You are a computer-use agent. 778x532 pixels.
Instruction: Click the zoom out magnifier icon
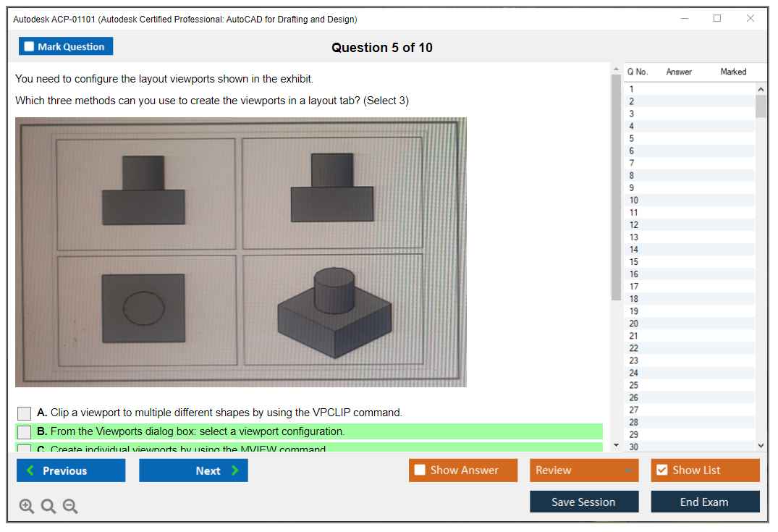(70, 507)
